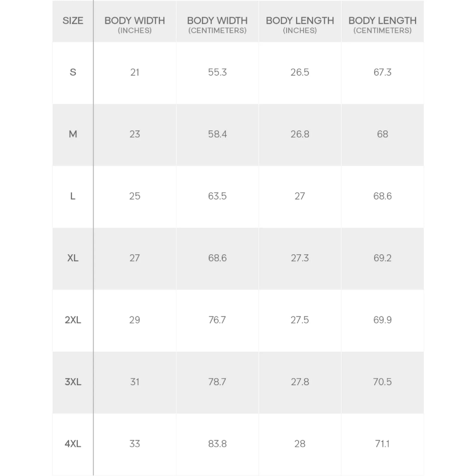Click the 71.1 body length cell
The image size is (476, 476).
[x=382, y=443]
